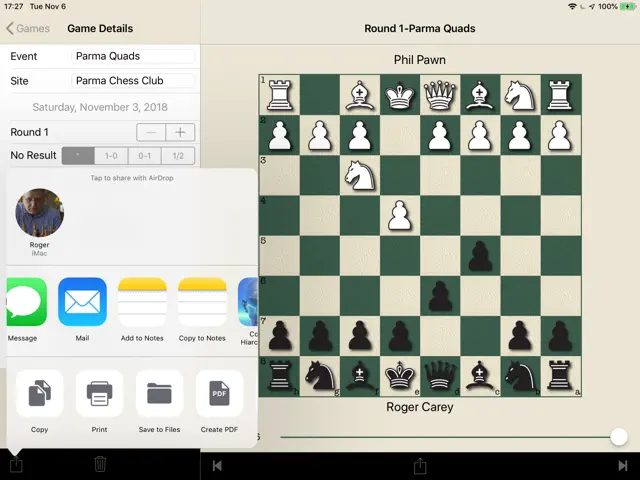Click the move position slider knob

tap(619, 437)
